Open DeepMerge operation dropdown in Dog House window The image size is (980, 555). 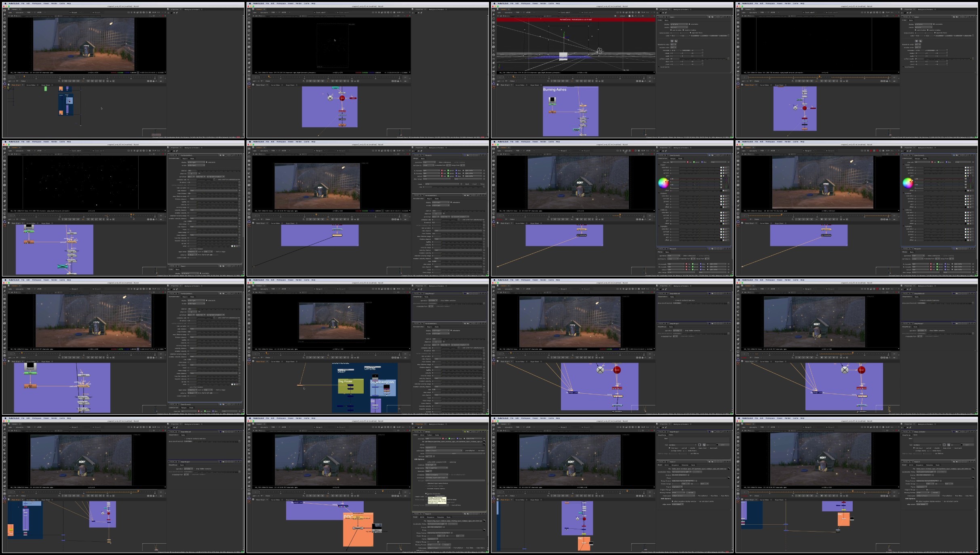[x=433, y=300]
